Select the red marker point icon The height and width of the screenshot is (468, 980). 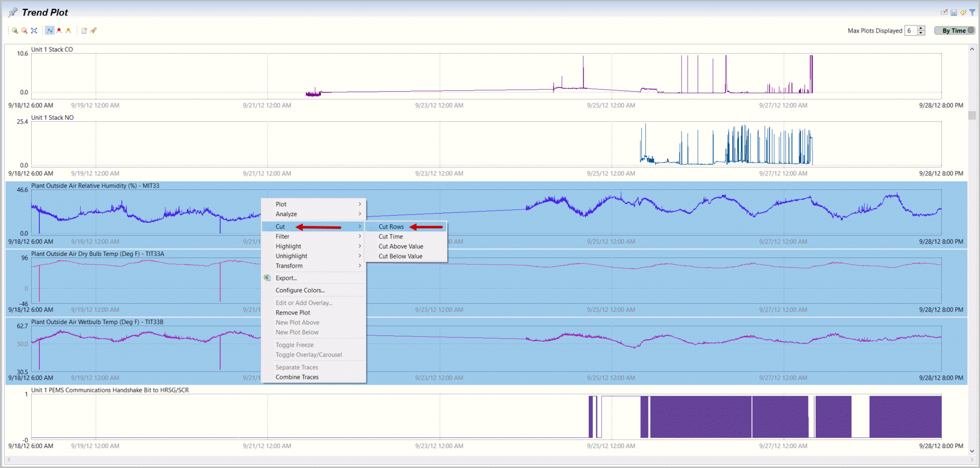pyautogui.click(x=59, y=31)
